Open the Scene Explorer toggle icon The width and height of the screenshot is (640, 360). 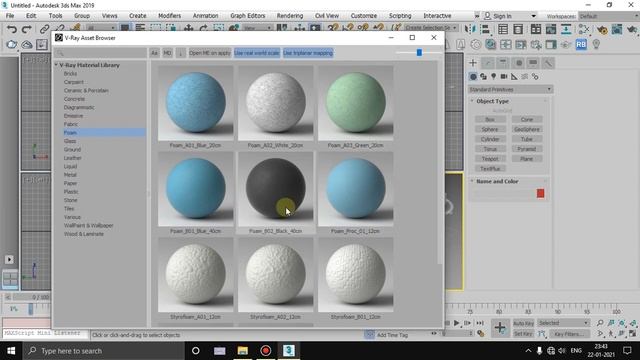click(503, 29)
